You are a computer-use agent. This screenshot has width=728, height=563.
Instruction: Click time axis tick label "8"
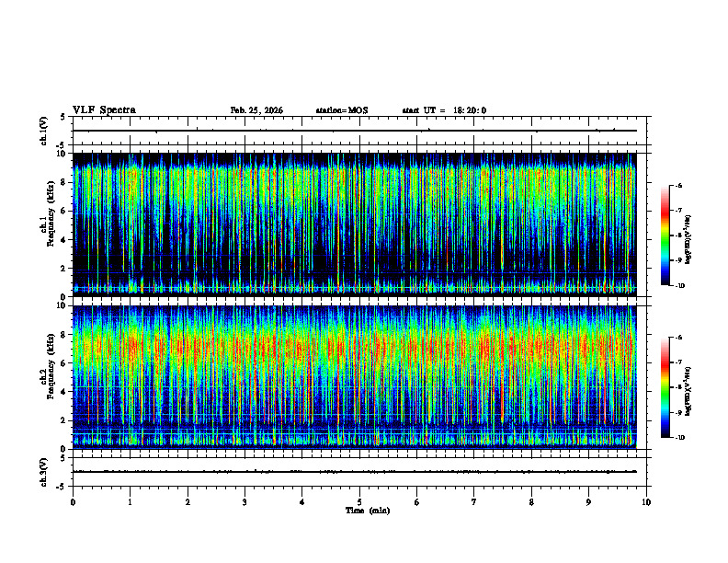[531, 502]
